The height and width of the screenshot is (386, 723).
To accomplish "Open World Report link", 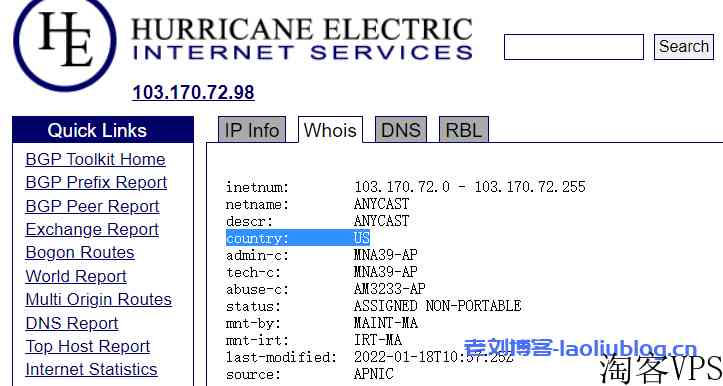I will tap(76, 276).
